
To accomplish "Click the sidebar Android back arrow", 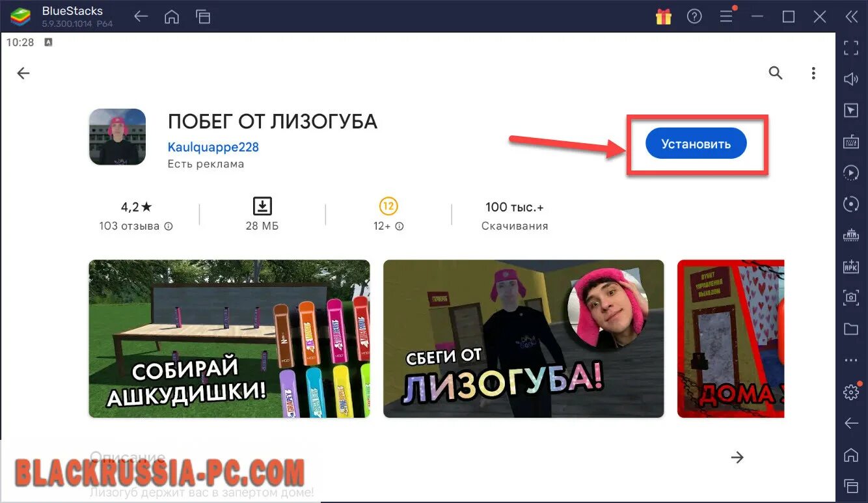I will 851,424.
